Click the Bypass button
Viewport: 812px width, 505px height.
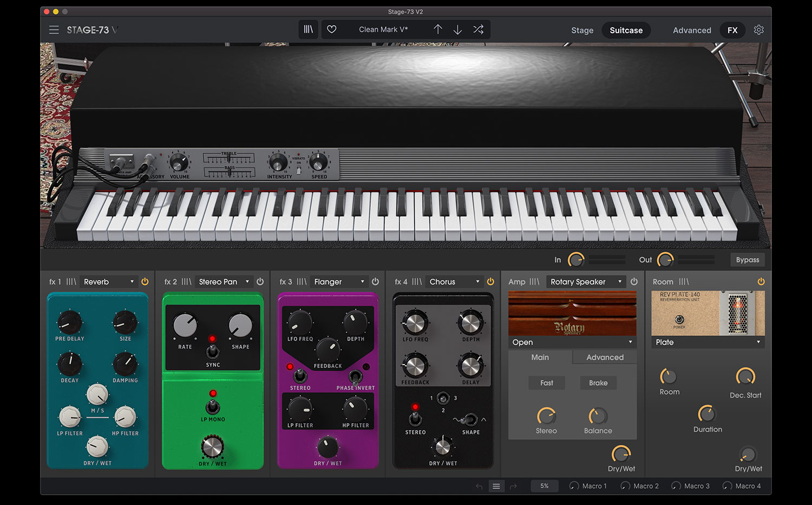tap(748, 260)
